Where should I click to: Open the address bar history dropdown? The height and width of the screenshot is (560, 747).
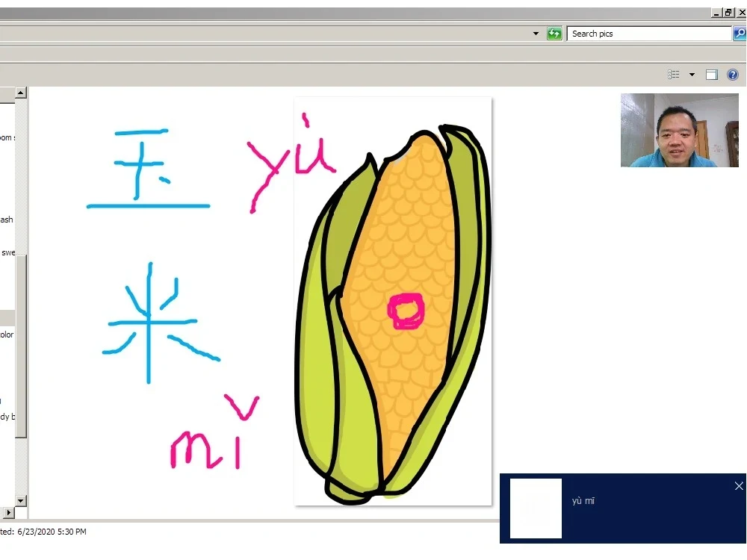(536, 34)
